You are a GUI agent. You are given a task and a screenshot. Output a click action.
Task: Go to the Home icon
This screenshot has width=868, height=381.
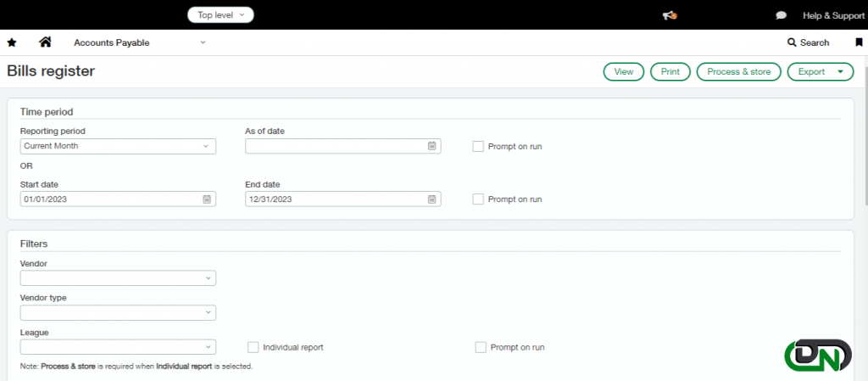coord(45,42)
